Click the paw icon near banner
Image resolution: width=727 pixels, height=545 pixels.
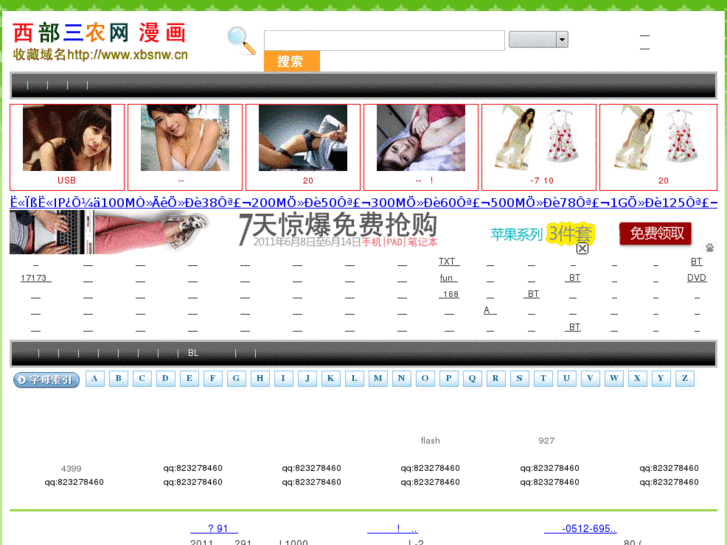(x=709, y=247)
